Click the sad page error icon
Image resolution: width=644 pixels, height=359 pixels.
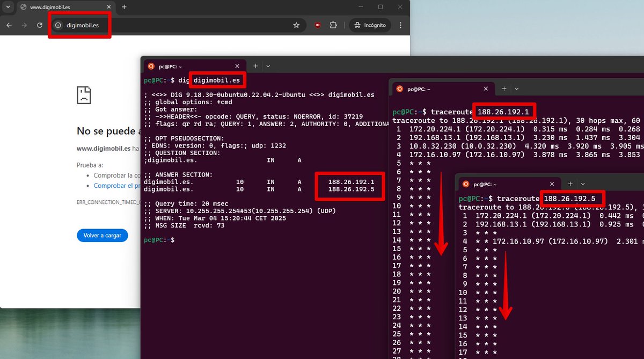tap(84, 95)
